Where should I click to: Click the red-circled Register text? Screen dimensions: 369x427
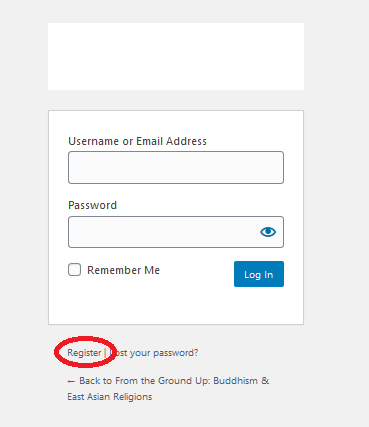84,353
